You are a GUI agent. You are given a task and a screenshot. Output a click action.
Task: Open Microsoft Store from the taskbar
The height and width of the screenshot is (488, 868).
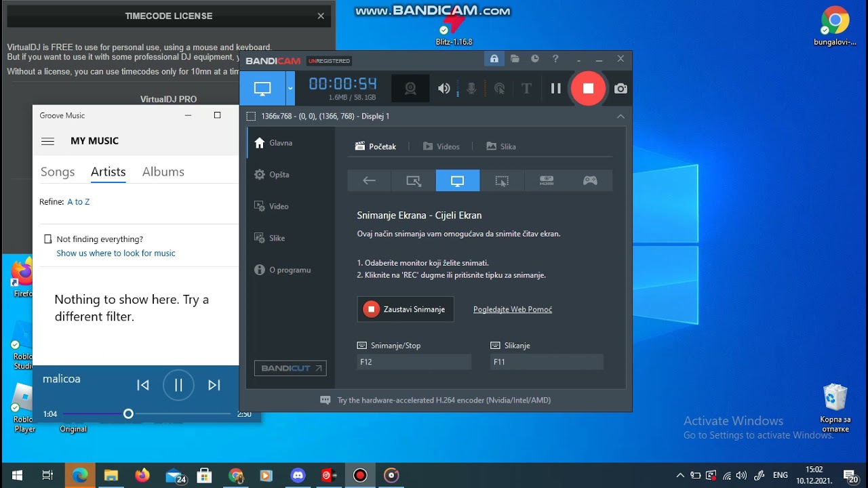[x=204, y=475]
